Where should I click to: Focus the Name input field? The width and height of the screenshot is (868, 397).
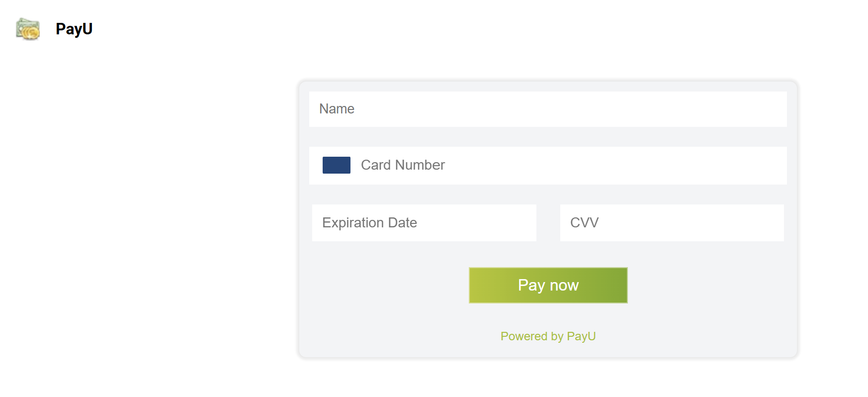[x=548, y=109]
